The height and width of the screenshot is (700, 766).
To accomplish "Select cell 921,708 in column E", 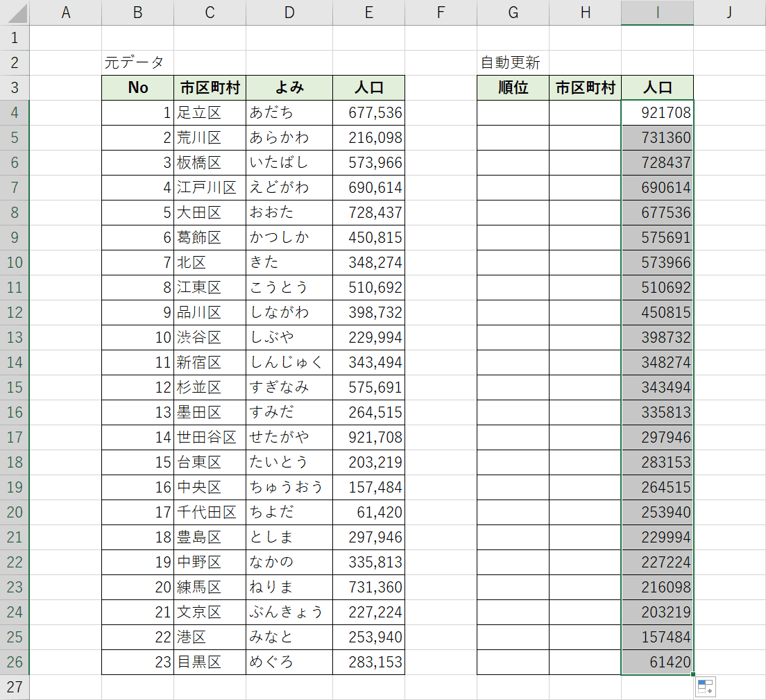I will 369,437.
